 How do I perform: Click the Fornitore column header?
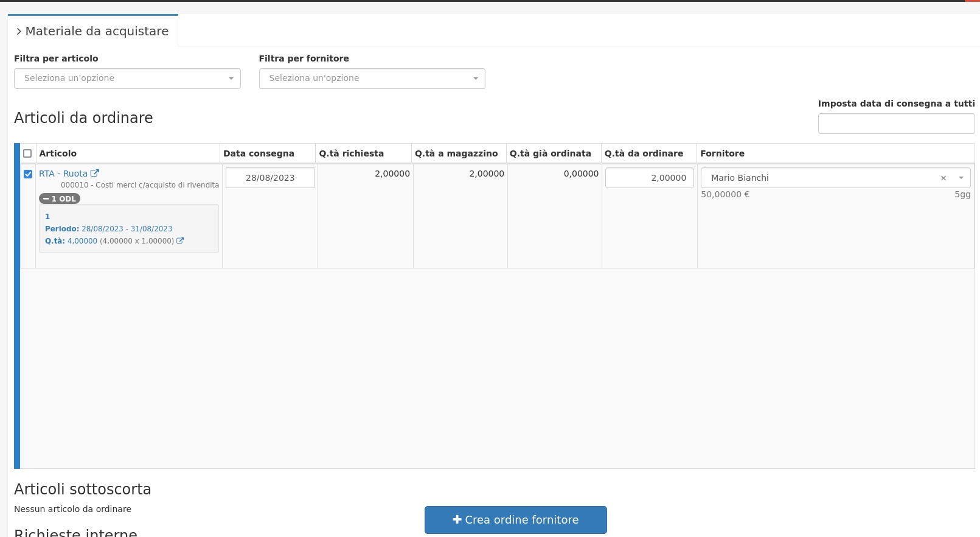coord(722,153)
